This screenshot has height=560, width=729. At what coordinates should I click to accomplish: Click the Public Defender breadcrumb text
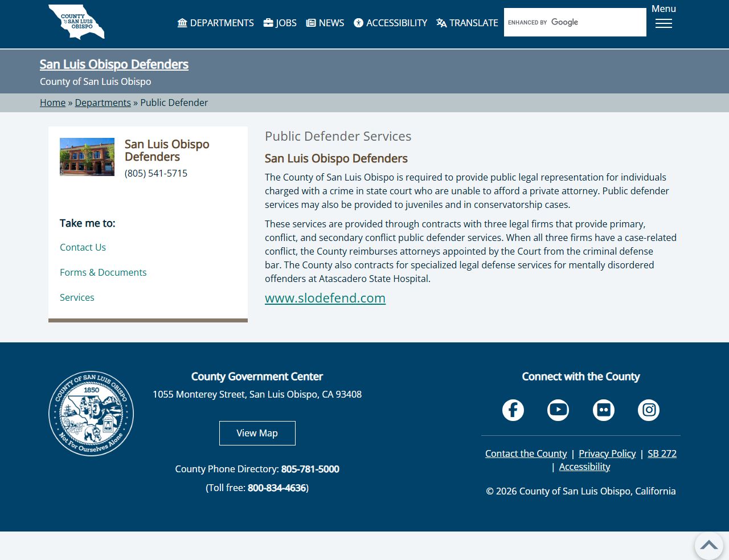174,103
